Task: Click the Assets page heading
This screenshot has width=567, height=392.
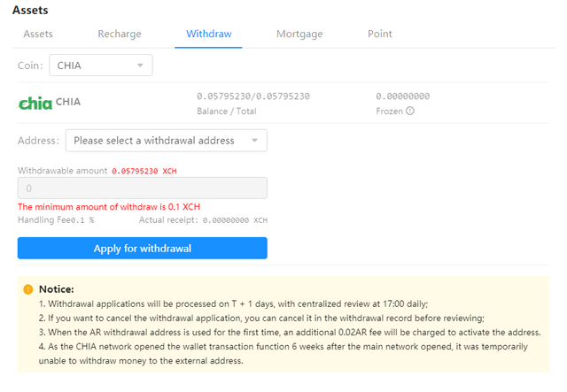Action: click(30, 10)
